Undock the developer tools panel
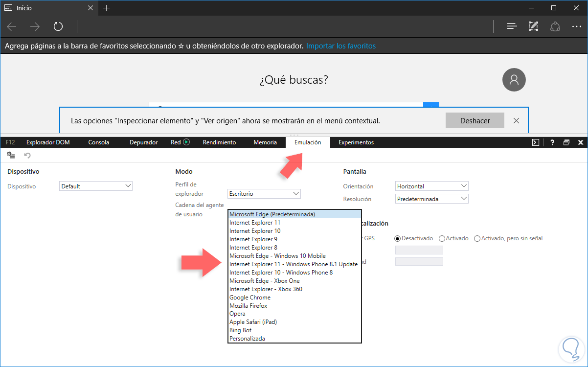 (566, 142)
